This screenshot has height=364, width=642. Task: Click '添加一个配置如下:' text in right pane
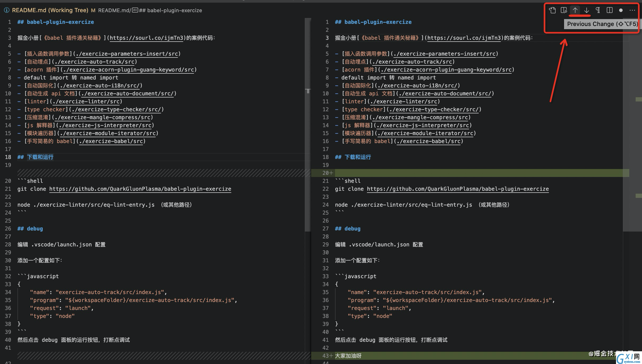(357, 260)
